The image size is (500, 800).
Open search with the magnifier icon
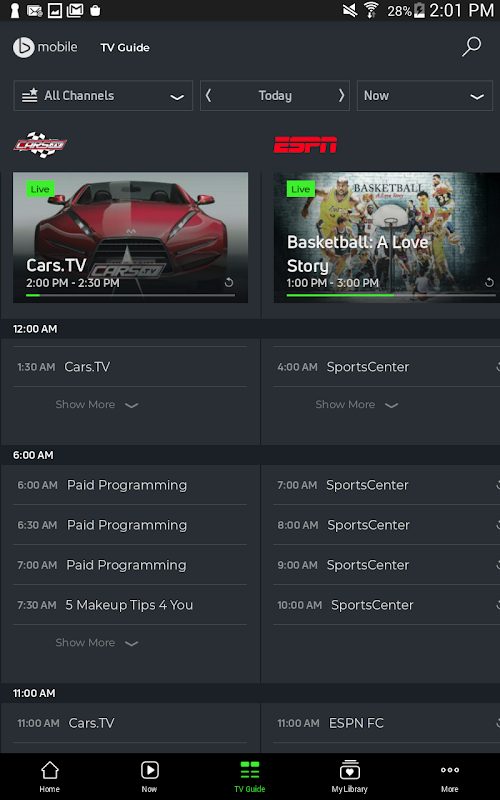[x=471, y=47]
